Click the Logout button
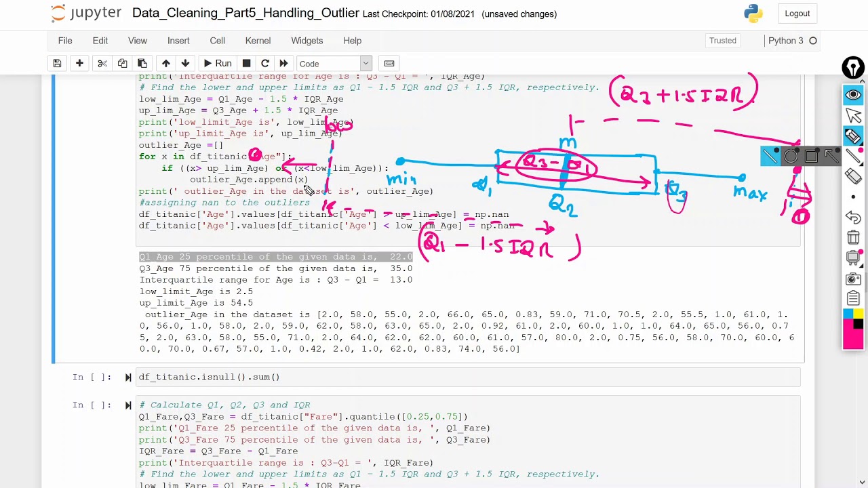This screenshot has width=868, height=488. [797, 14]
